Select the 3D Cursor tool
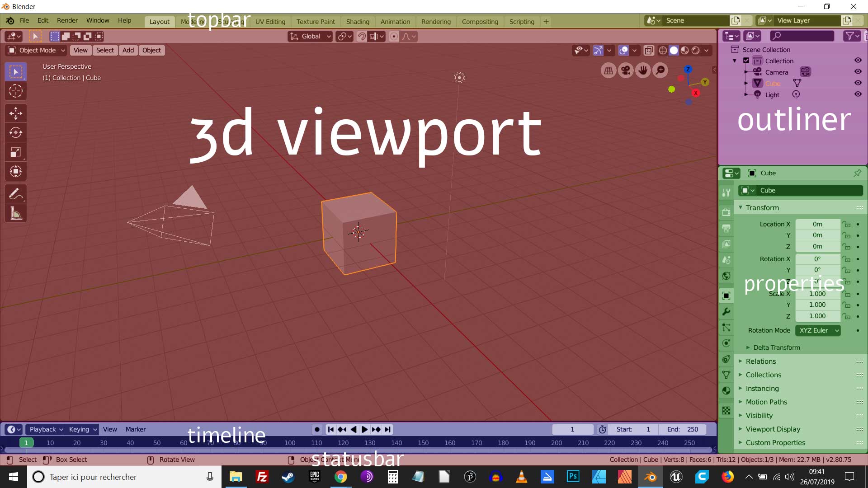 tap(16, 91)
